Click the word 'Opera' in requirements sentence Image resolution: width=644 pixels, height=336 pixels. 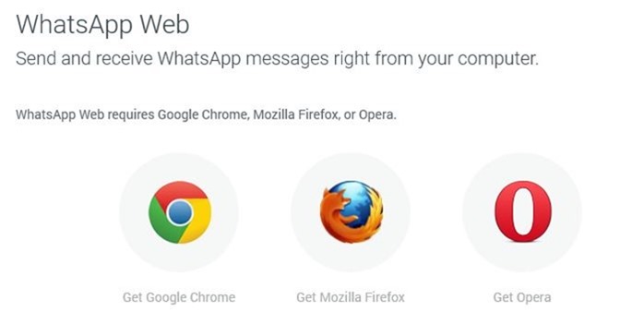coord(376,114)
